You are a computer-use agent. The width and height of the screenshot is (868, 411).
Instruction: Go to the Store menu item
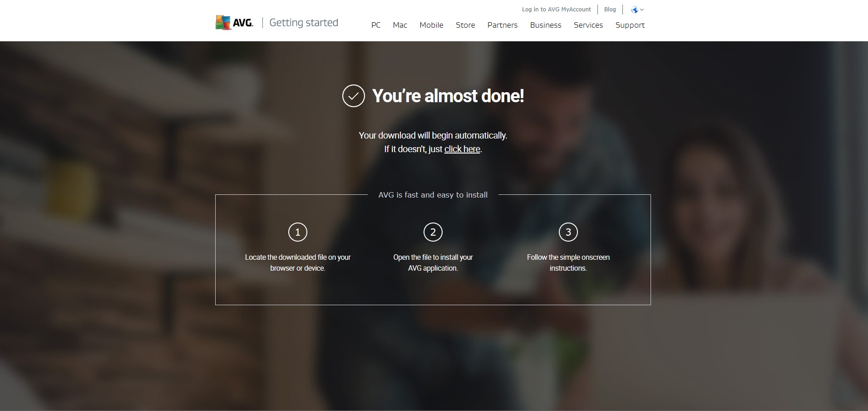tap(465, 25)
